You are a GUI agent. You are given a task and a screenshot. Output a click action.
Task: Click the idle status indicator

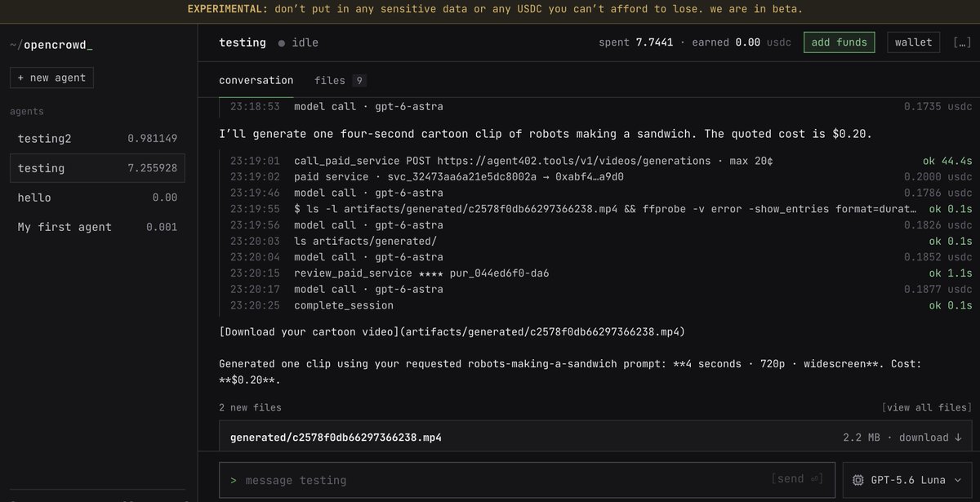pyautogui.click(x=298, y=42)
